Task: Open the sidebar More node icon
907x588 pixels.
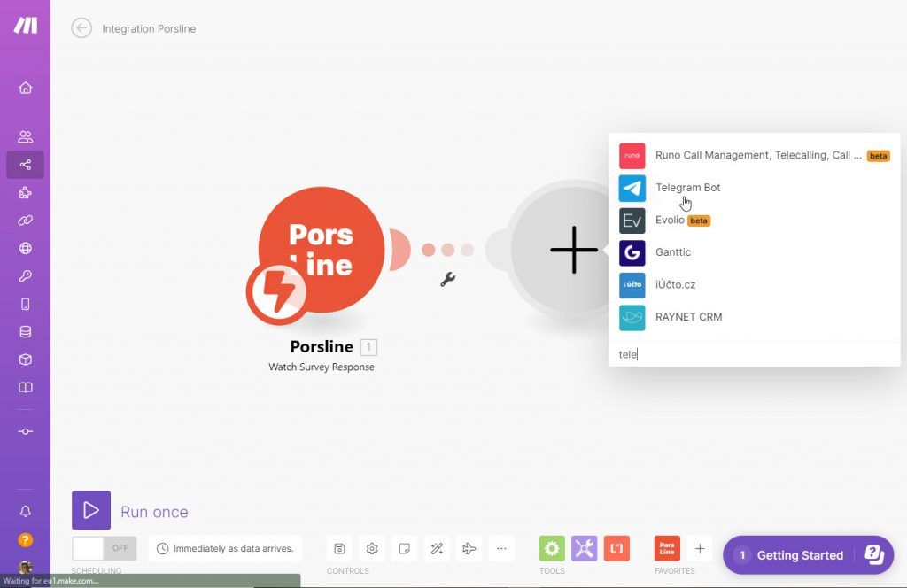Action: (x=26, y=431)
